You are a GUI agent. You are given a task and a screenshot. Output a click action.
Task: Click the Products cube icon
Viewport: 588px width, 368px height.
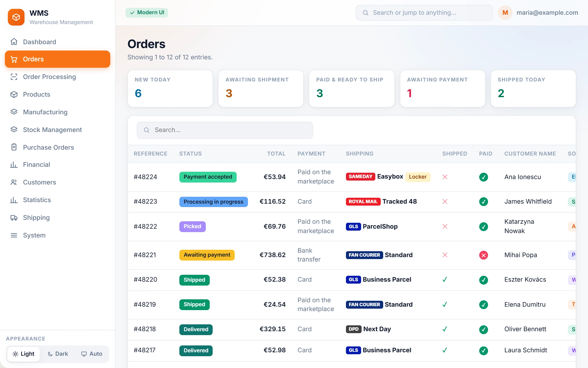coord(14,94)
